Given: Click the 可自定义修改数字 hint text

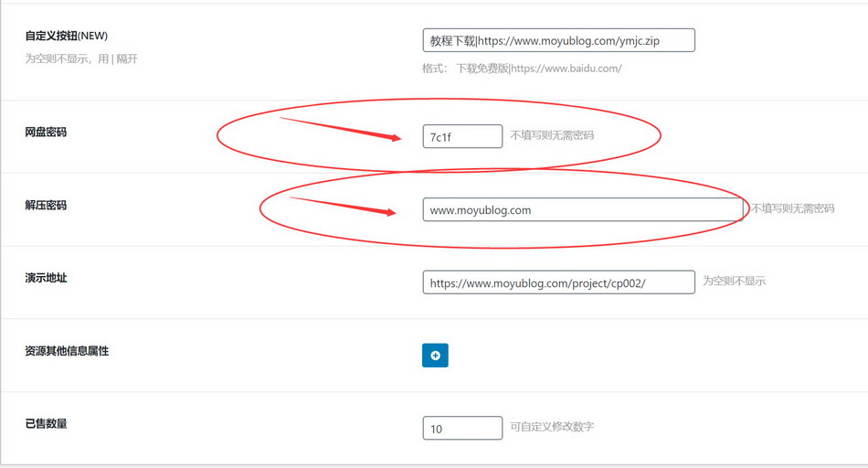Looking at the screenshot, I should tap(557, 427).
